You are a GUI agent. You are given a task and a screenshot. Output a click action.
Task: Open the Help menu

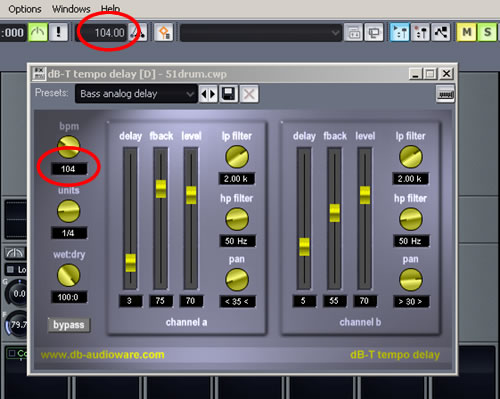(110, 9)
